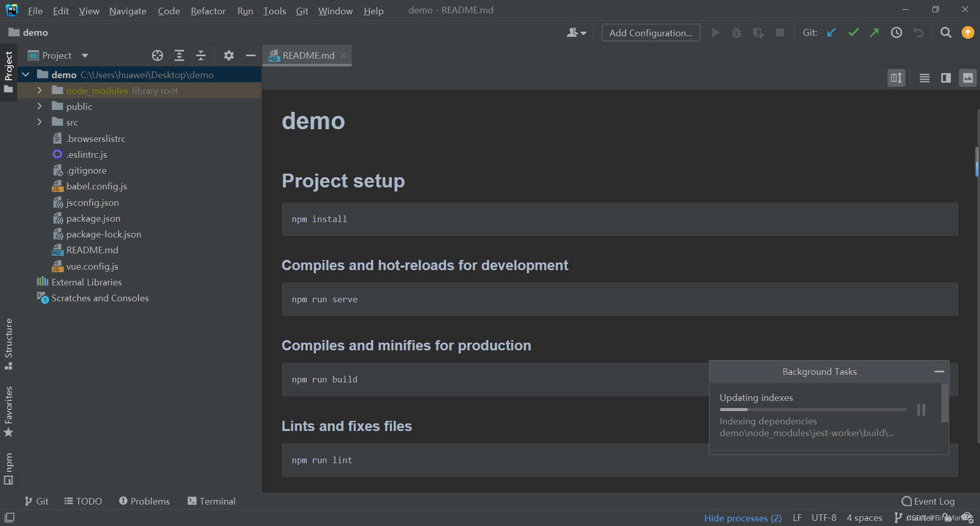The image size is (980, 526).
Task: Click the Git Commit checkmark icon
Action: 853,33
